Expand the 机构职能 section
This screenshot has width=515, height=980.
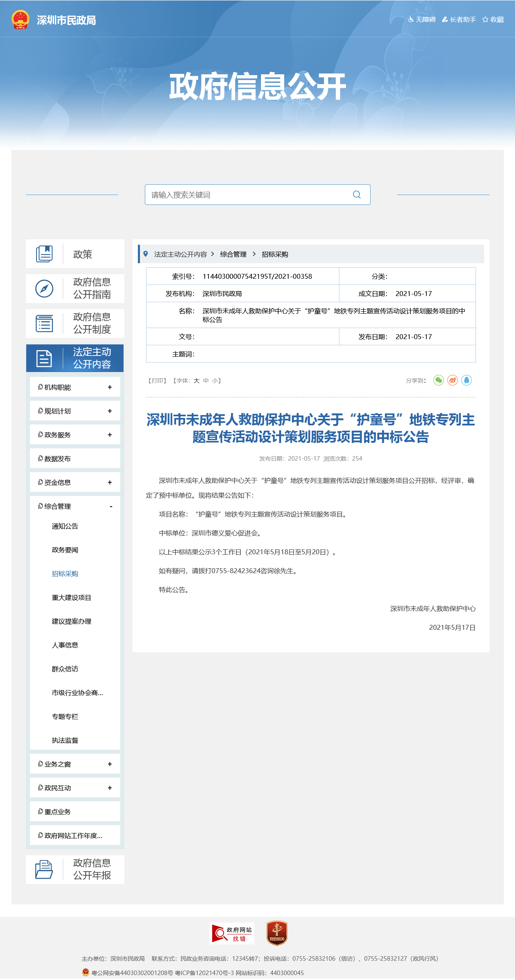coord(110,387)
